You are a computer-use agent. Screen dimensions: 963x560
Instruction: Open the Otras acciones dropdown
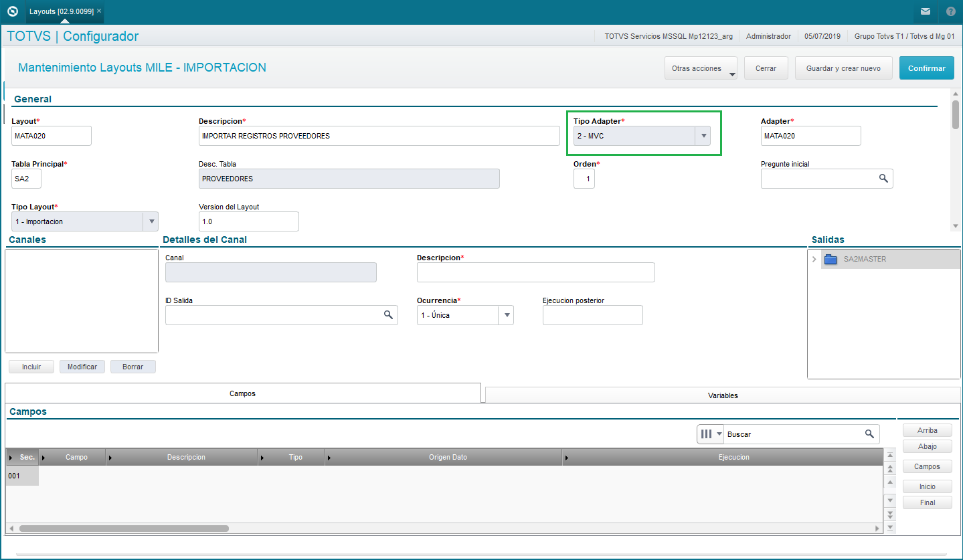701,68
